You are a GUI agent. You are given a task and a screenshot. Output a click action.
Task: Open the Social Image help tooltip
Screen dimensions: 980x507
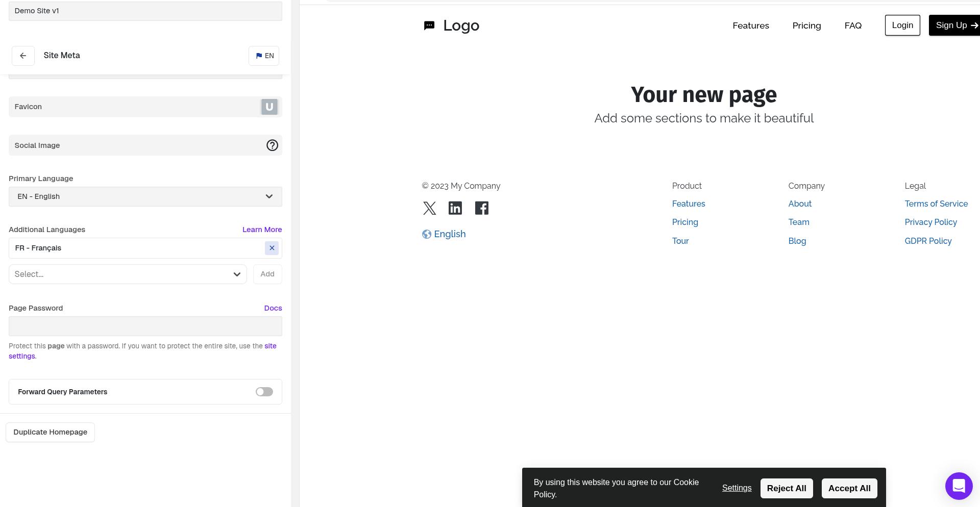[272, 145]
